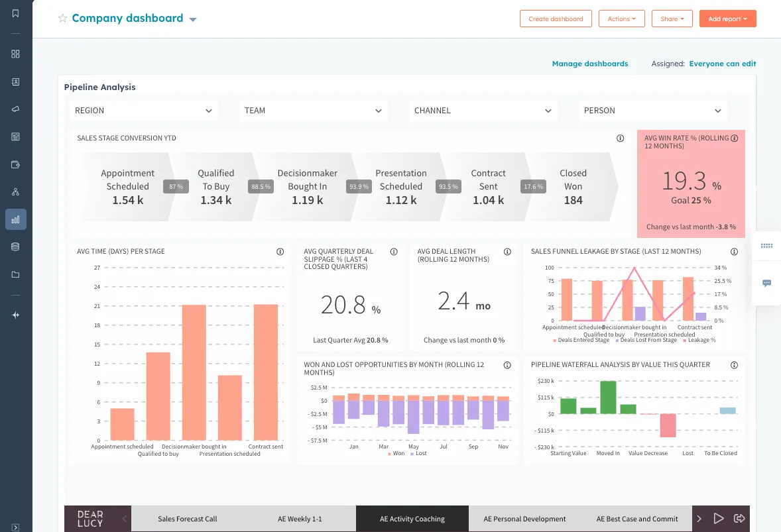Click the Create dashboard button
781x532 pixels.
point(556,19)
